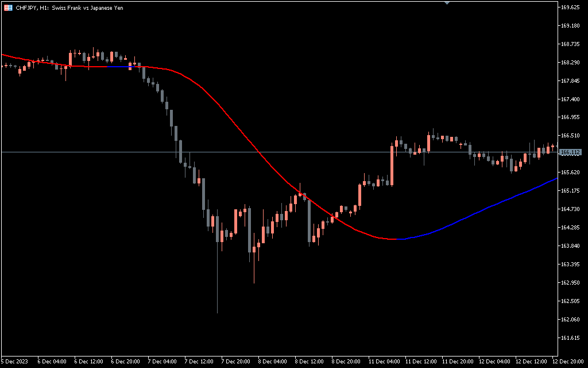Screen dimensions: 588x368
Task: Click the 168.735 price scale label
Action: (x=570, y=44)
